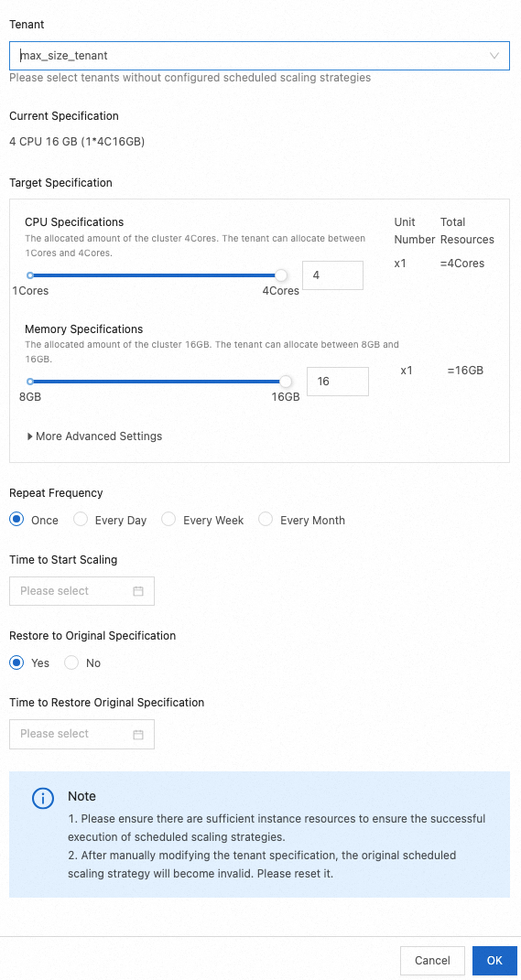
Task: Click the CPU slider minimum handle at 1Cores
Action: coord(30,275)
